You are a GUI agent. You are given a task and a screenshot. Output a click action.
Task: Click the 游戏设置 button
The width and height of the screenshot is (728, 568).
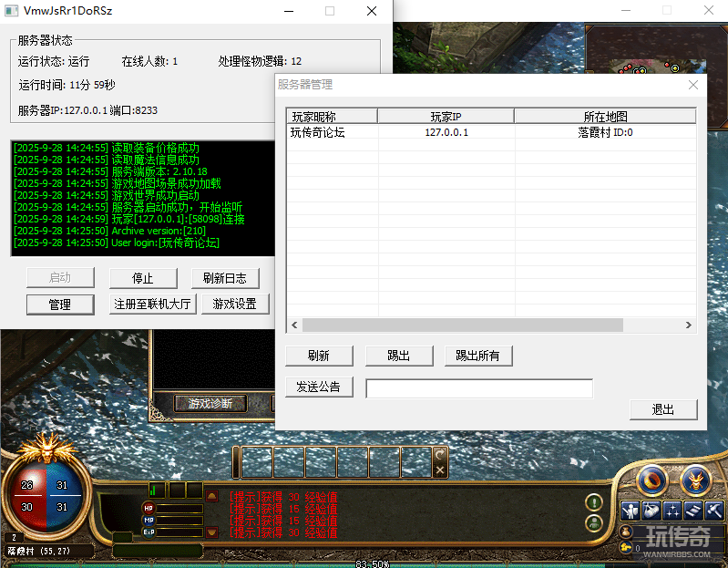[x=235, y=305]
